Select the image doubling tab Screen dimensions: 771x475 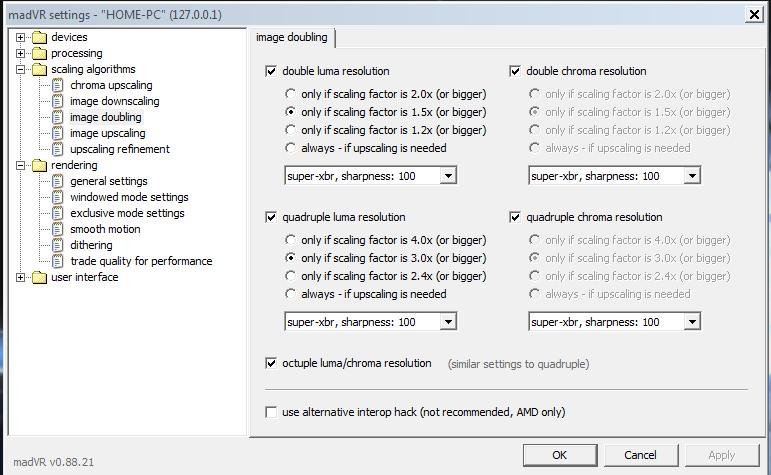pyautogui.click(x=291, y=38)
